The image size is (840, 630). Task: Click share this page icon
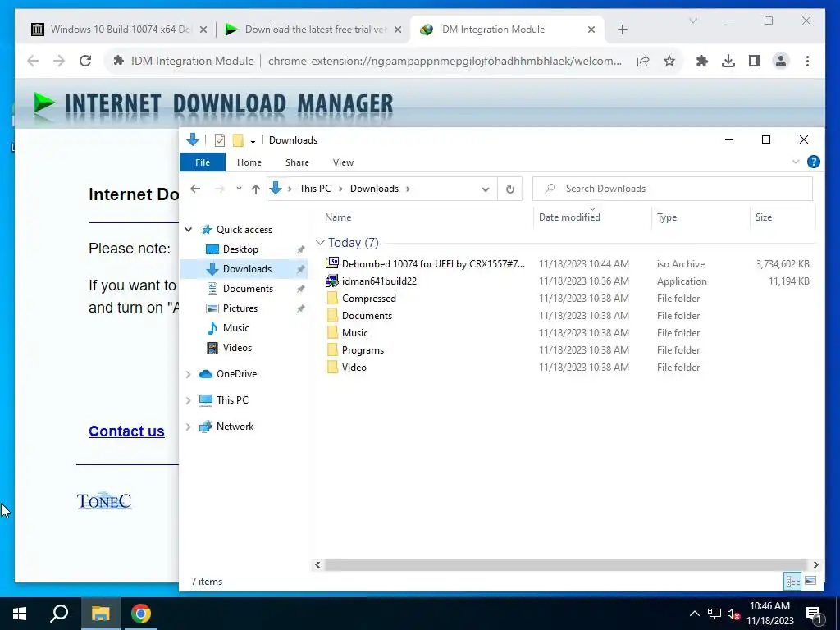[643, 61]
